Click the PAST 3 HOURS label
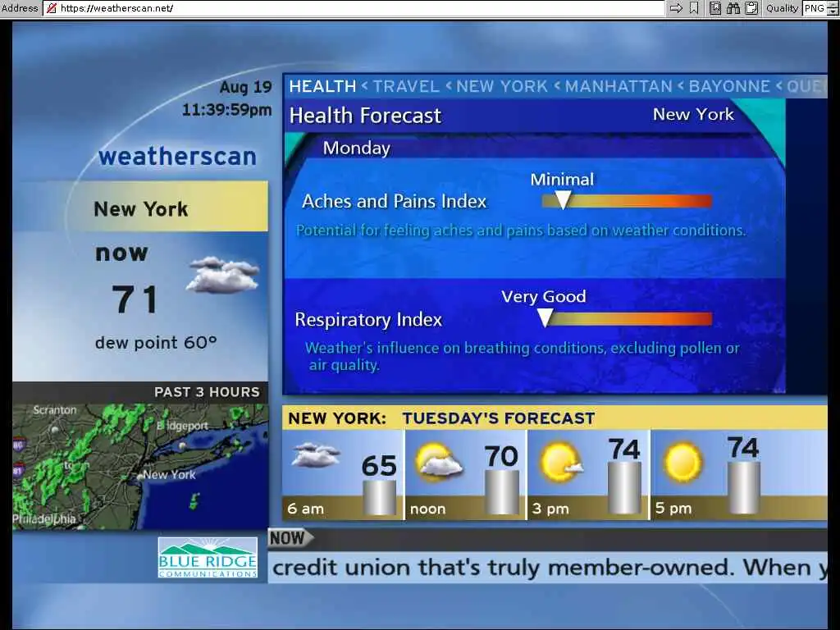The height and width of the screenshot is (630, 840). coord(207,392)
